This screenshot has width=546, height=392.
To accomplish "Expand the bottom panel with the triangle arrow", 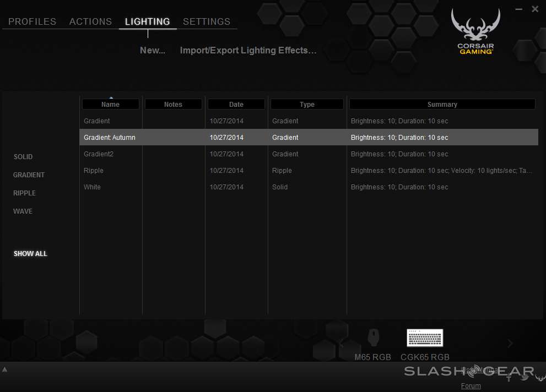I will (5, 369).
